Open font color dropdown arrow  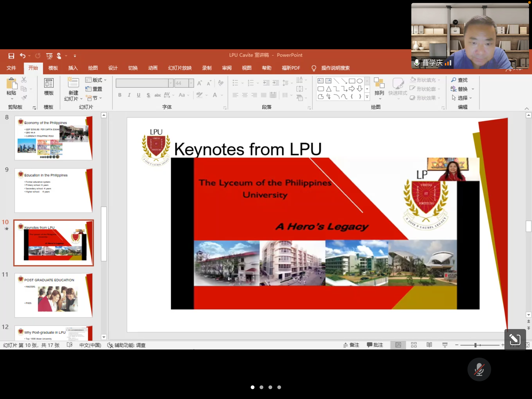click(x=222, y=95)
